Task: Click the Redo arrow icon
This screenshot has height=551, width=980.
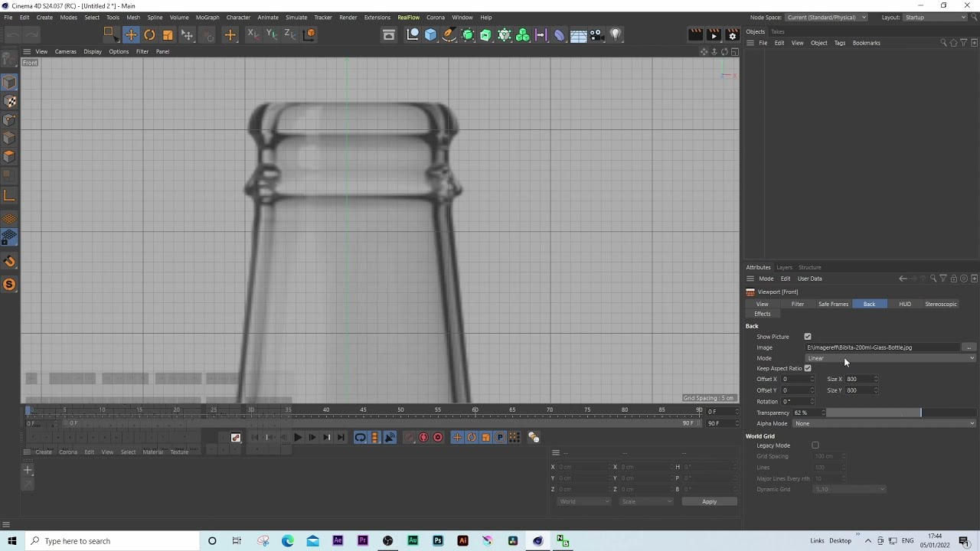Action: (x=31, y=34)
